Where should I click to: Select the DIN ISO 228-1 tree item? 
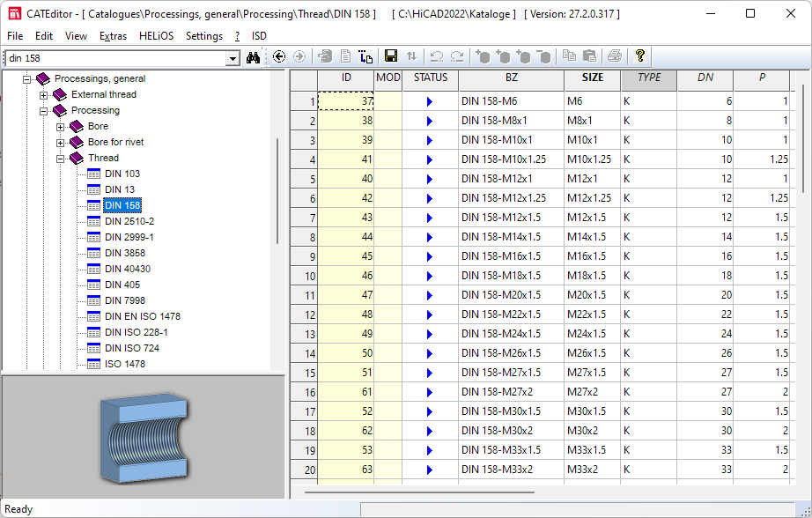pyautogui.click(x=137, y=332)
